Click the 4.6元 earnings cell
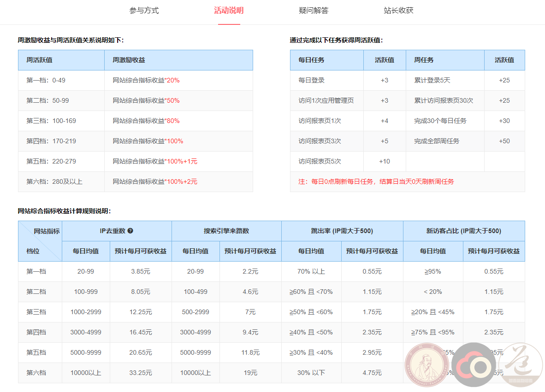This screenshot has height=392, width=545. 250,292
